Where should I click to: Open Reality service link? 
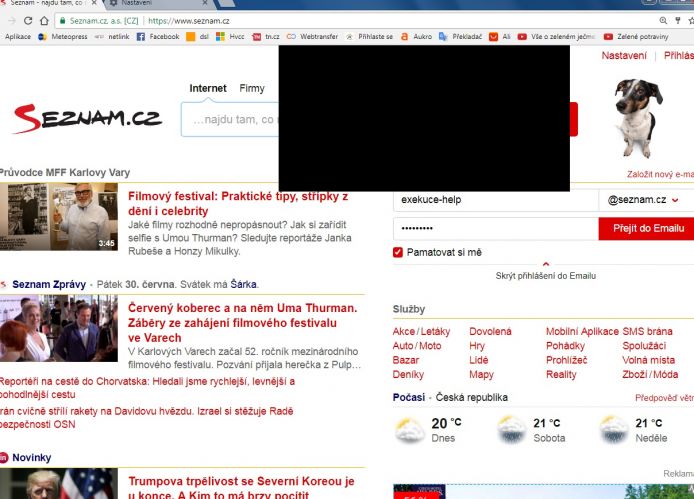point(561,375)
